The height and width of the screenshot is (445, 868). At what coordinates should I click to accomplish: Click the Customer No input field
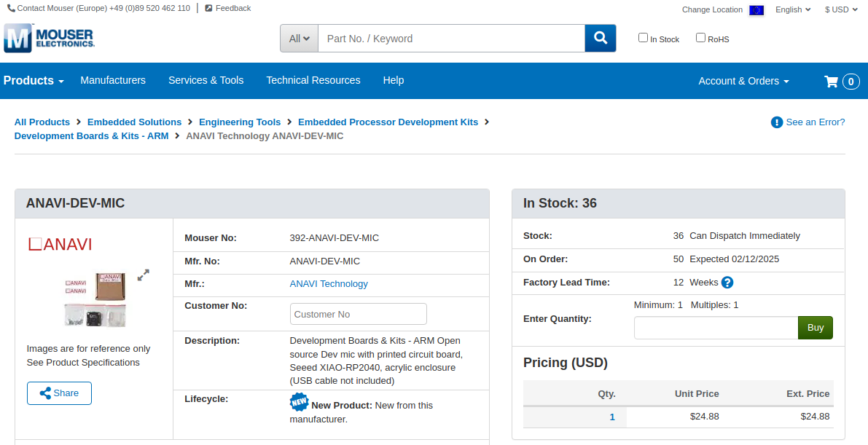358,314
